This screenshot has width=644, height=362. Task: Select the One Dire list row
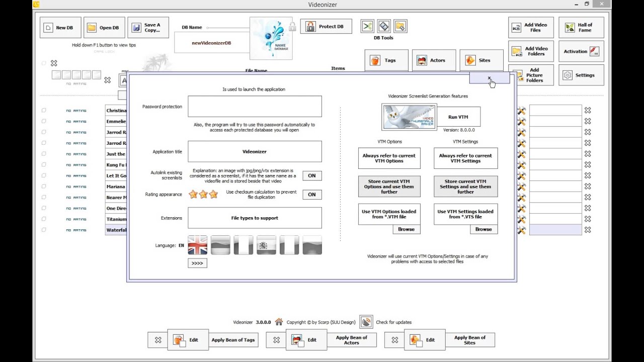116,208
